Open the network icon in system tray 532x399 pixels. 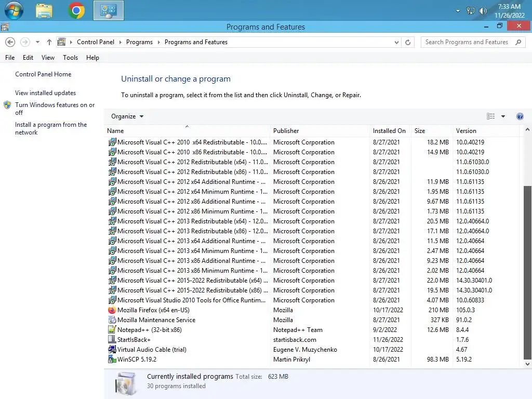[471, 11]
